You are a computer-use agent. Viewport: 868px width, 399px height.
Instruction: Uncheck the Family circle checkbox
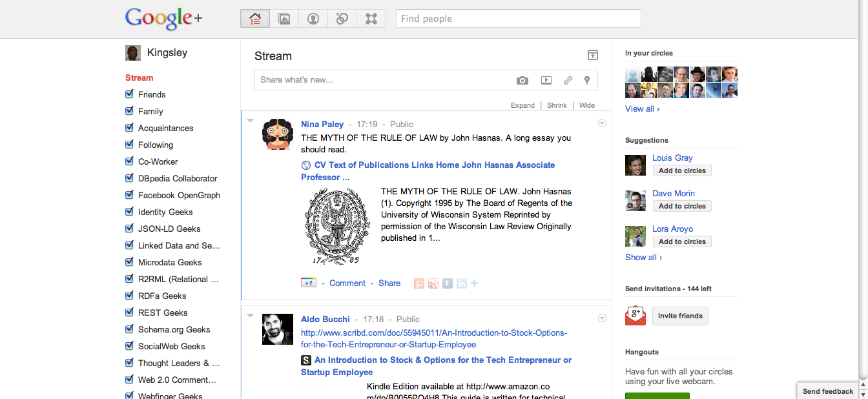point(130,111)
